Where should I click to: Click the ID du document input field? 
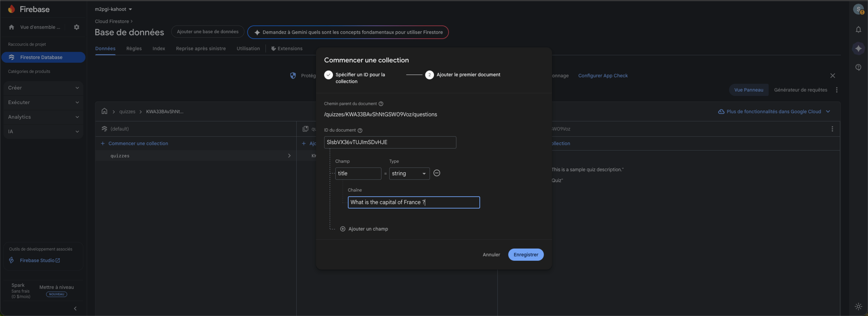(x=390, y=142)
